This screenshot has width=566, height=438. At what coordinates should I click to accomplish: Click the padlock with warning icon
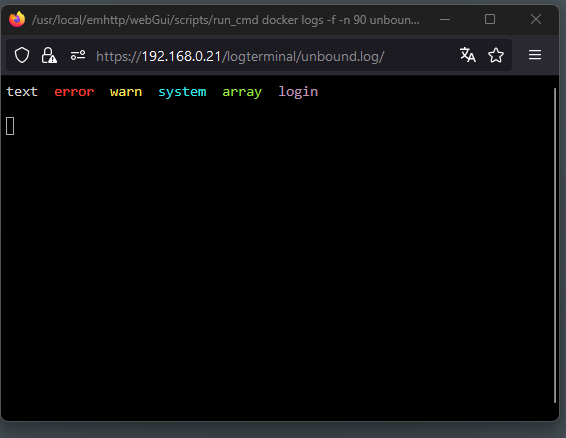(49, 56)
